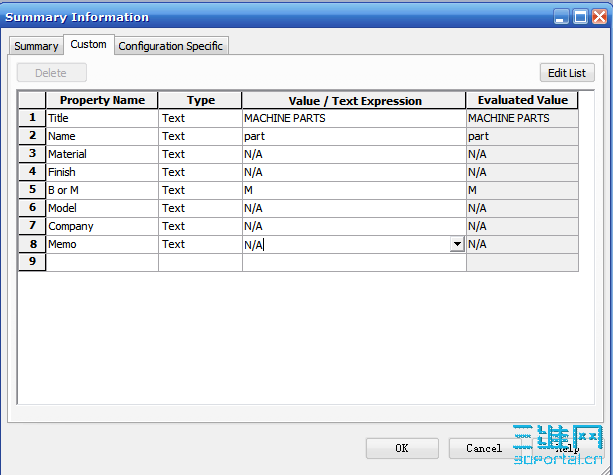Click the greyed Delete button
The image size is (613, 475).
click(51, 73)
